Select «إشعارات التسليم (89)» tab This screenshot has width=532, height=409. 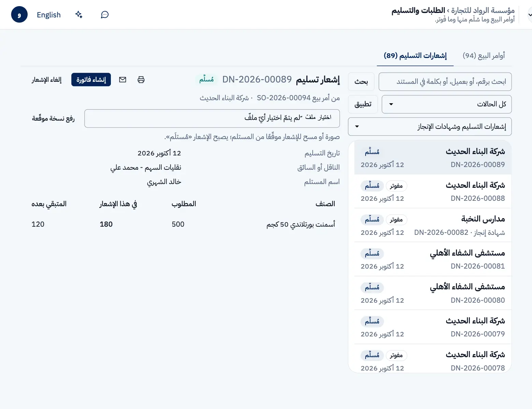coord(415,56)
